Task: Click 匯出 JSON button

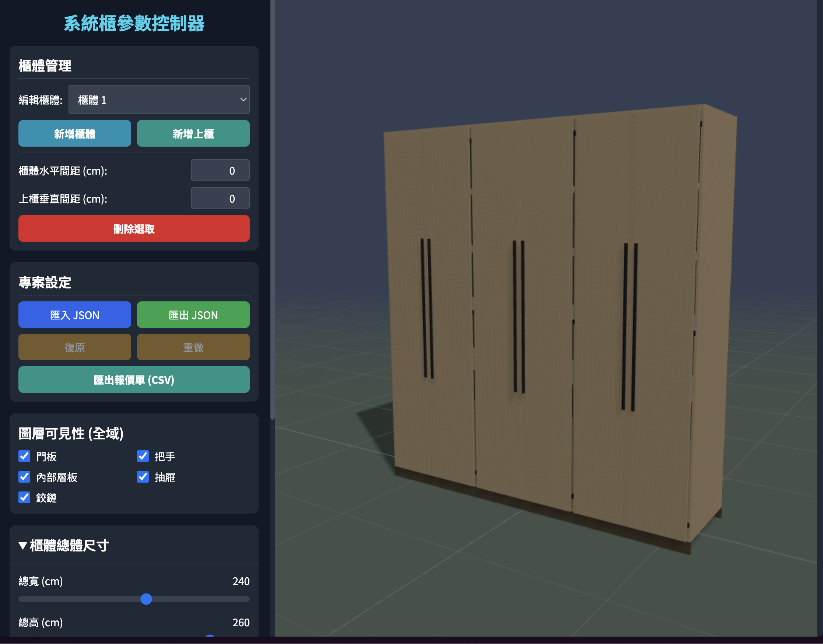Action: pos(193,315)
